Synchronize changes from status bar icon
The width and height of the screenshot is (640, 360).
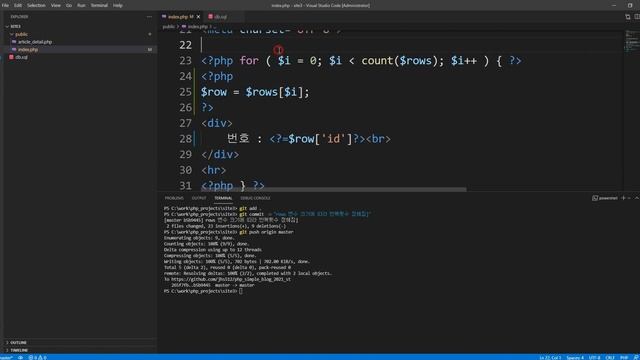pyautogui.click(x=20, y=357)
